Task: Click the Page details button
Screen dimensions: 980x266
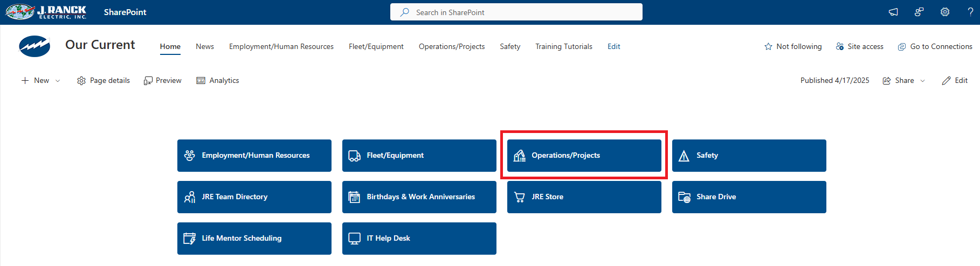Action: (103, 81)
